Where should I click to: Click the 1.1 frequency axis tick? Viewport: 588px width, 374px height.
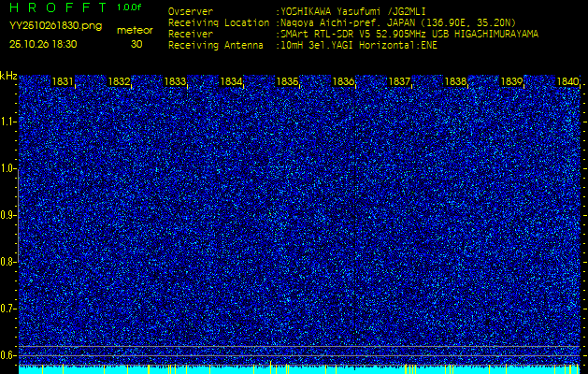point(8,122)
